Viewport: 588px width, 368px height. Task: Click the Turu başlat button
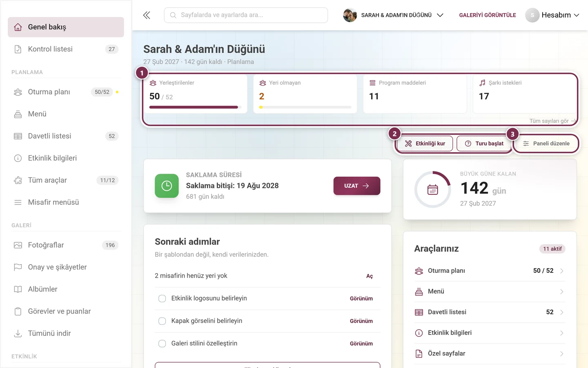point(484,144)
